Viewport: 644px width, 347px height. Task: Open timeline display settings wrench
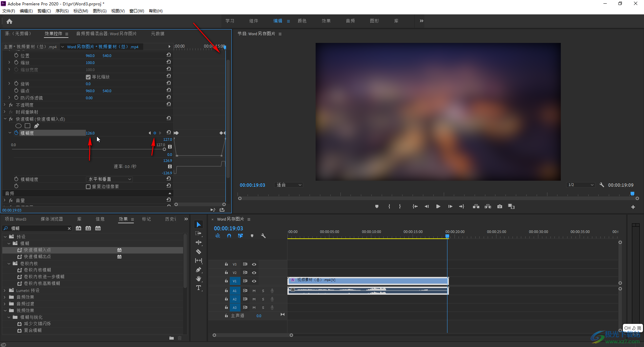[263, 236]
